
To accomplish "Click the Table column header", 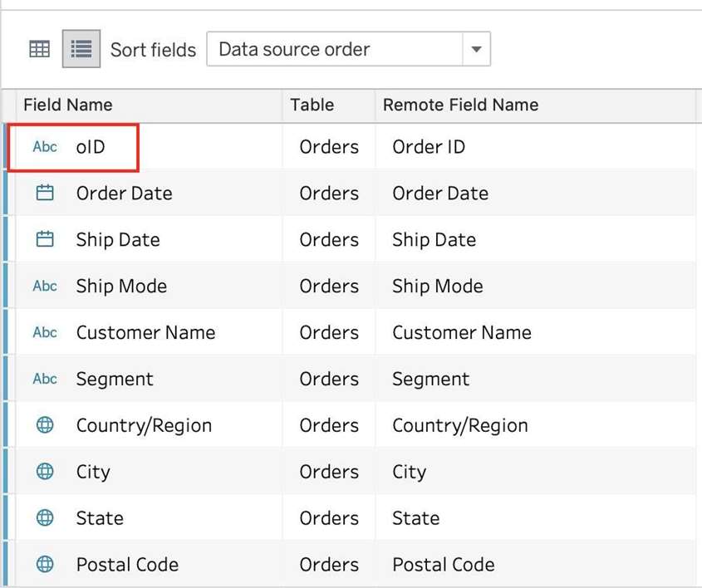I will pos(312,105).
